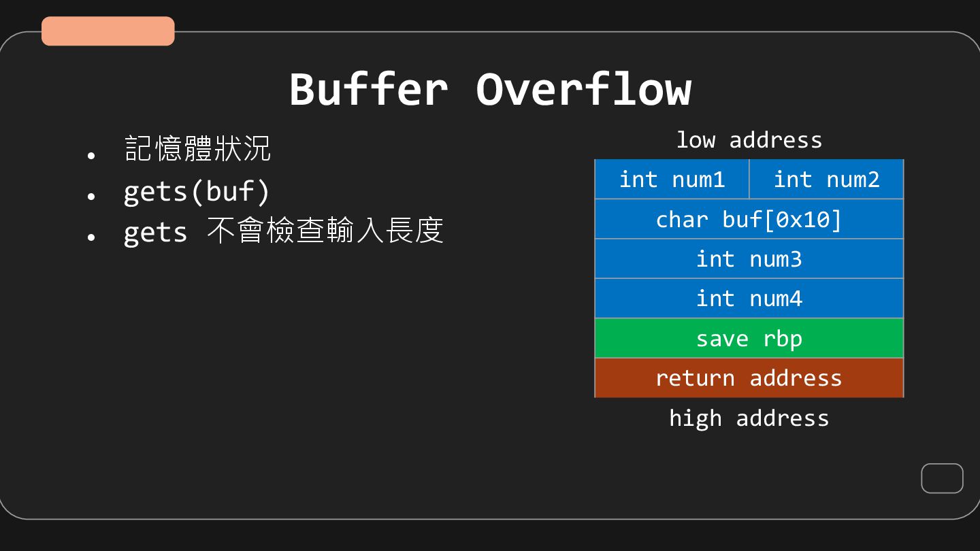Click the empty rounded box at bottom-right
The width and height of the screenshot is (980, 551).
(942, 478)
